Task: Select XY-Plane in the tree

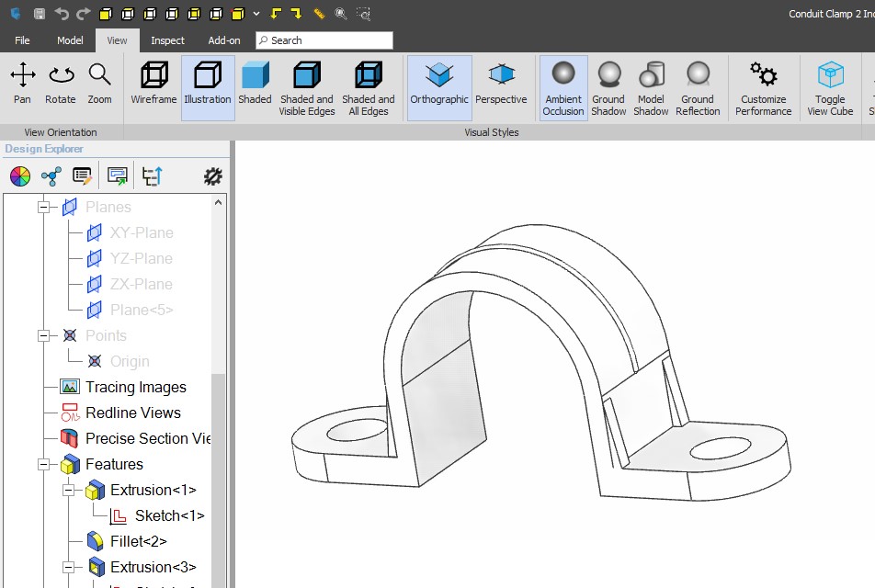Action: [x=142, y=232]
